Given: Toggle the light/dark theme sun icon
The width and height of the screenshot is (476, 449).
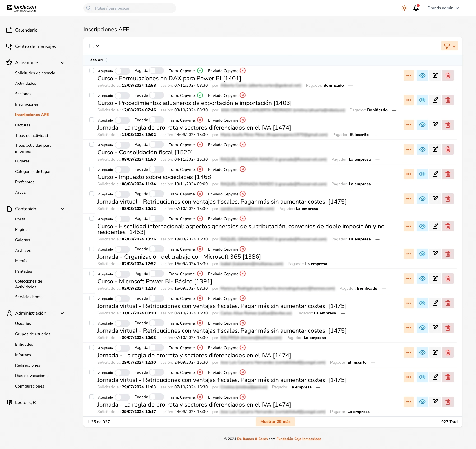Looking at the screenshot, I should pyautogui.click(x=404, y=8).
